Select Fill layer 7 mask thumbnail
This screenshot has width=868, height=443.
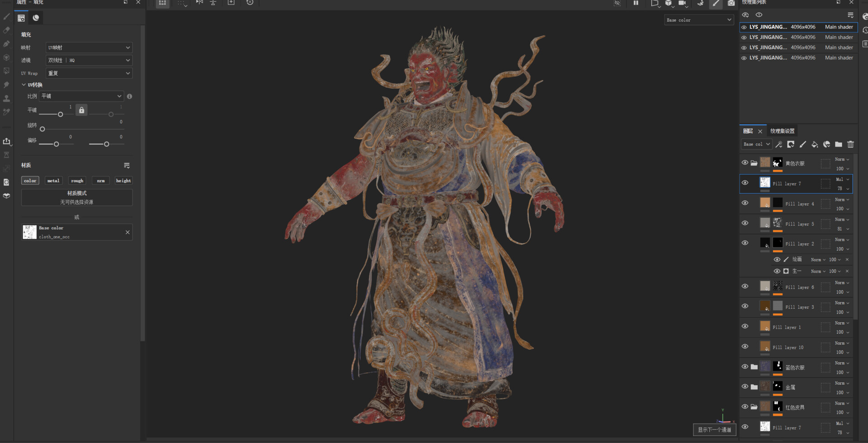click(764, 183)
